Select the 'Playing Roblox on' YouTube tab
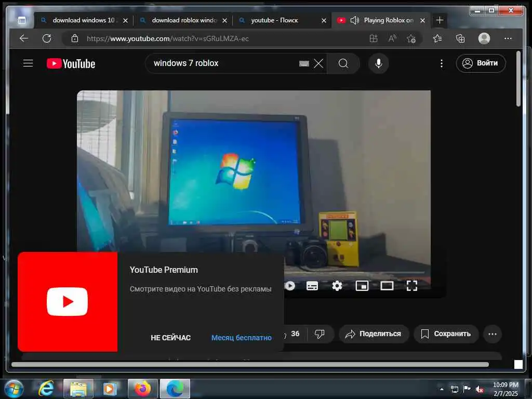This screenshot has height=399, width=532. tap(381, 20)
